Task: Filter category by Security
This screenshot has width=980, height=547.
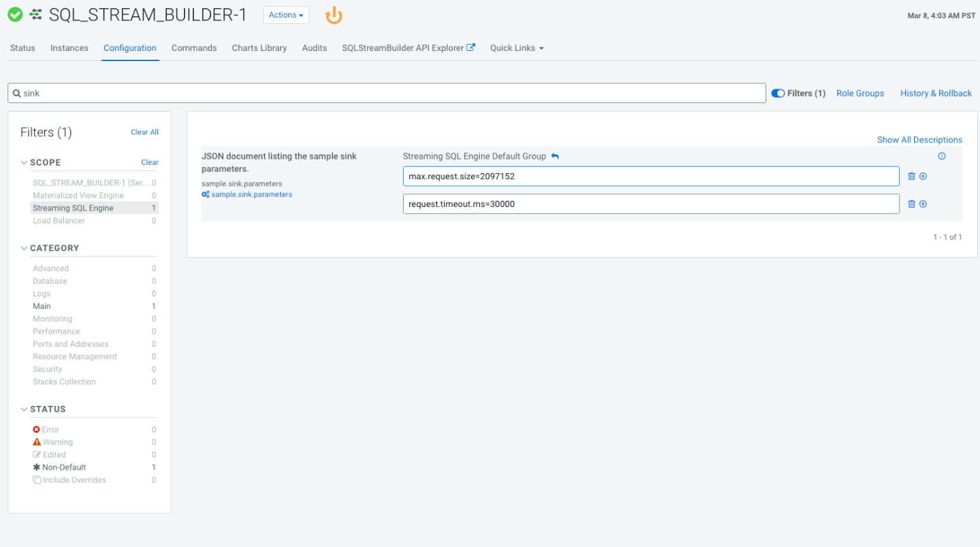Action: click(x=94, y=369)
